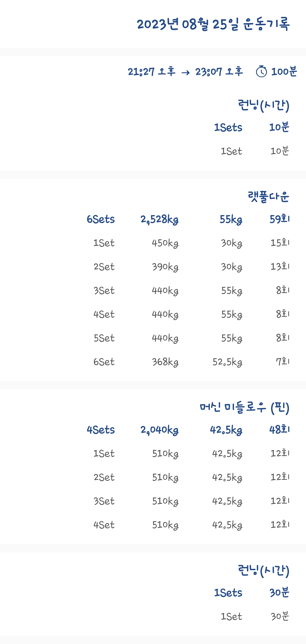Open the 랫풀다운 exercise heading

[268, 197]
